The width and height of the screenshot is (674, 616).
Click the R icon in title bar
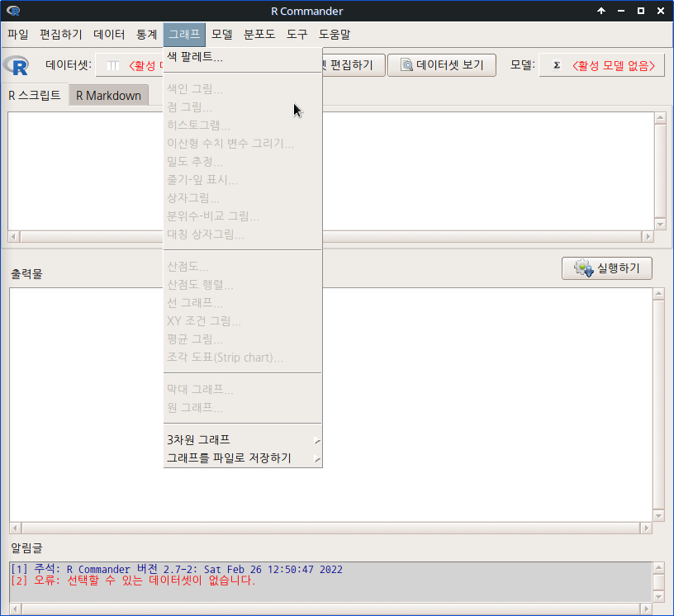(13, 11)
